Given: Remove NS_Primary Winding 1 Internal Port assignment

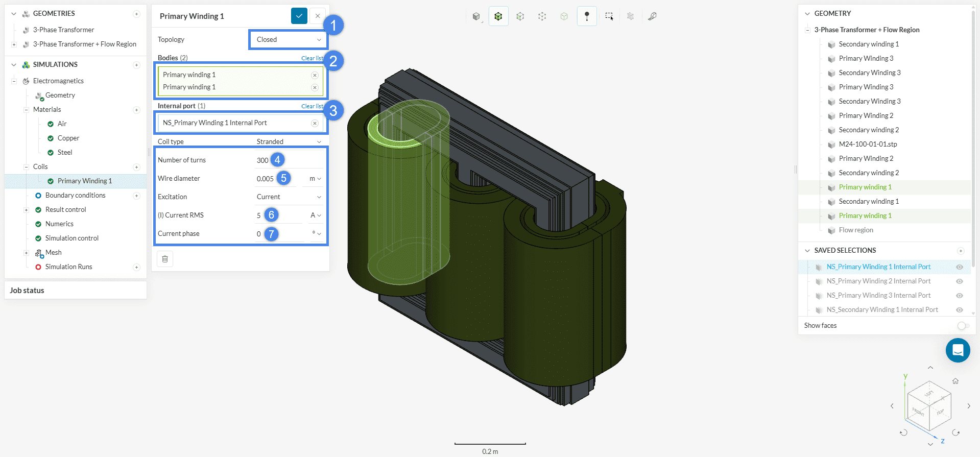Looking at the screenshot, I should click(315, 123).
